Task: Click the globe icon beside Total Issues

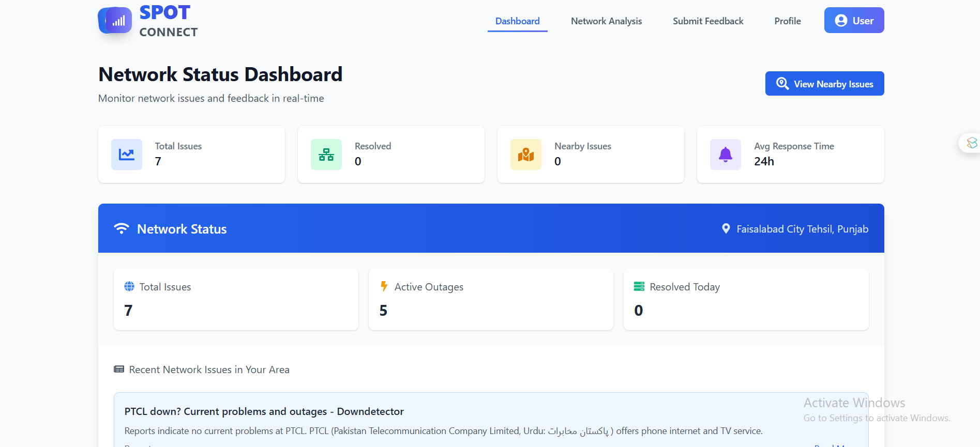Action: [x=129, y=286]
